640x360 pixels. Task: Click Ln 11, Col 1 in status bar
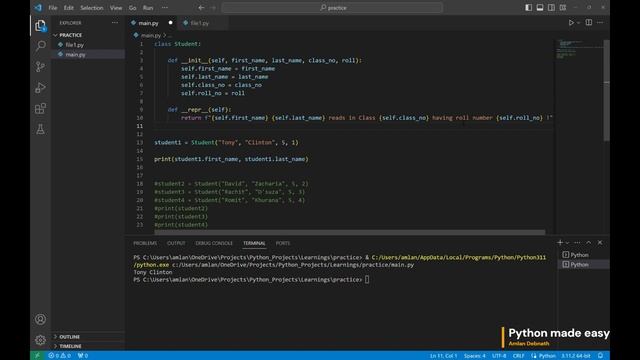tap(443, 356)
